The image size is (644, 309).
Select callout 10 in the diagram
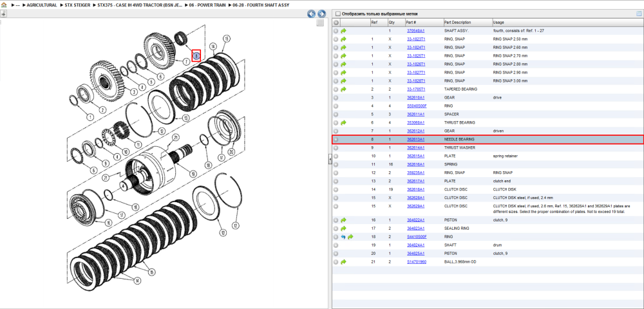pyautogui.click(x=126, y=152)
